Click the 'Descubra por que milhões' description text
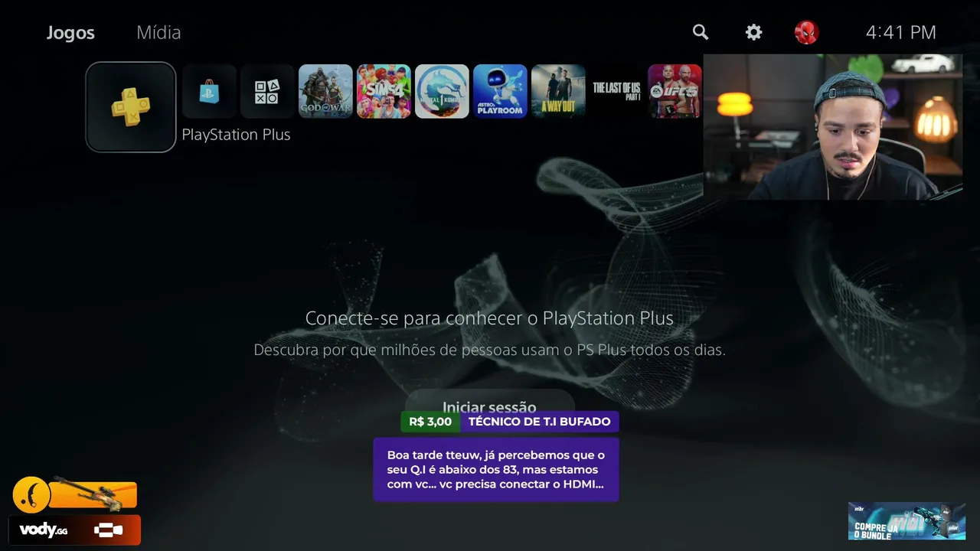 pos(489,350)
